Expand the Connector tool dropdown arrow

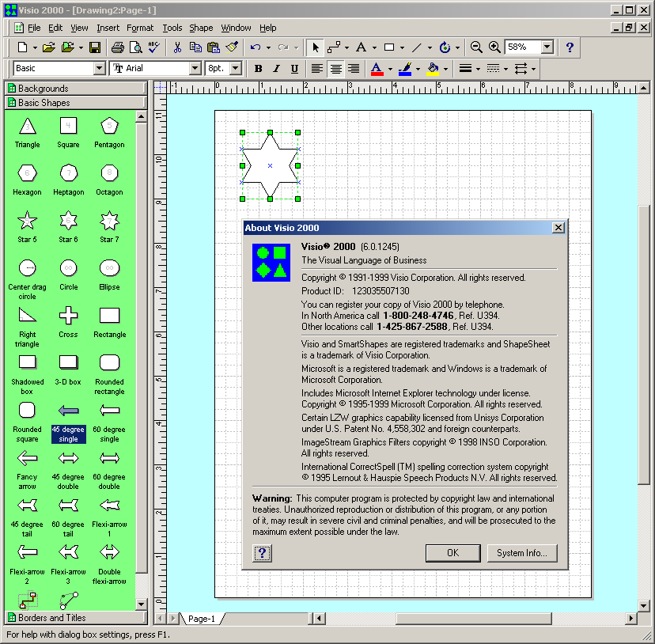[x=346, y=47]
